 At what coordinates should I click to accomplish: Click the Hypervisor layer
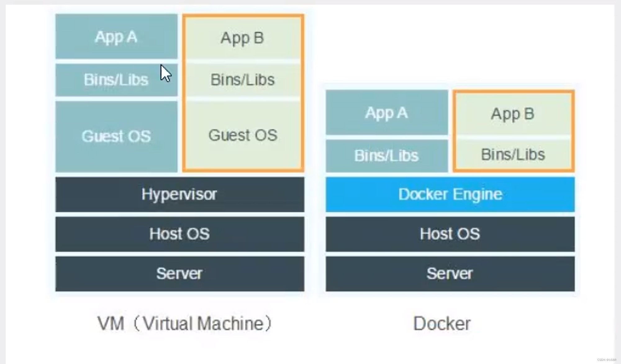tap(179, 195)
